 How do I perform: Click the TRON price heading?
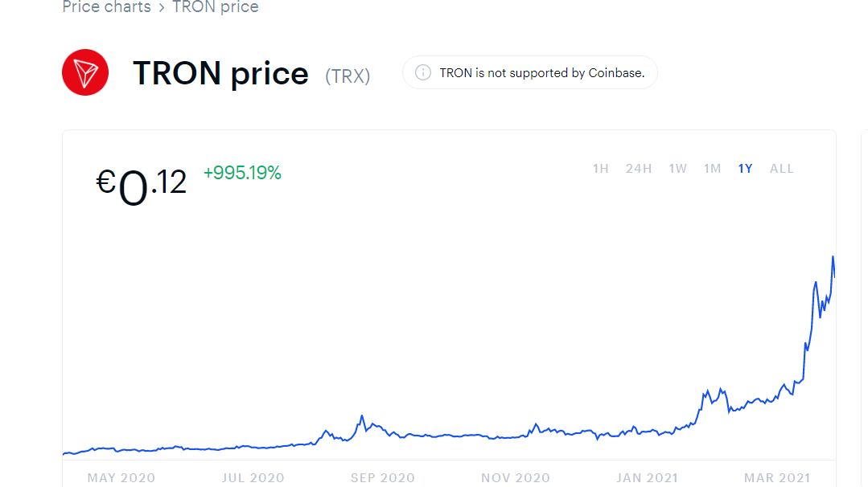[x=220, y=73]
